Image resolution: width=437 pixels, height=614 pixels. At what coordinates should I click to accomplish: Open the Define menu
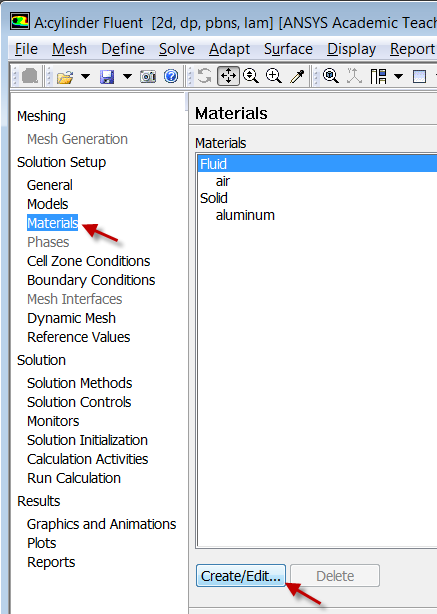coord(123,49)
